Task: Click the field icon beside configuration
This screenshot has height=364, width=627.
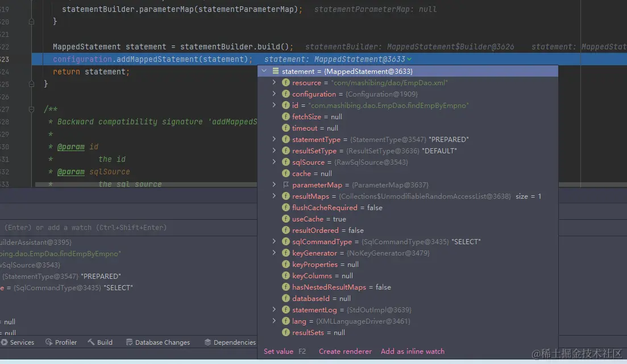Action: coord(285,94)
